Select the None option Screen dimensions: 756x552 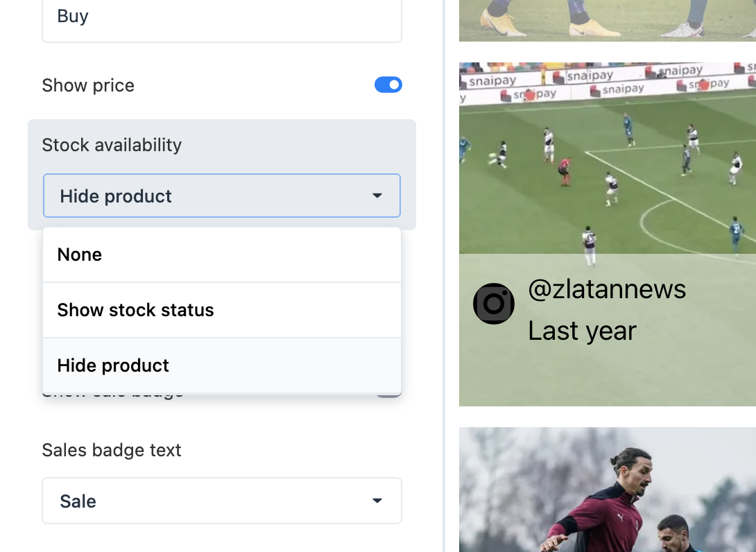222,255
